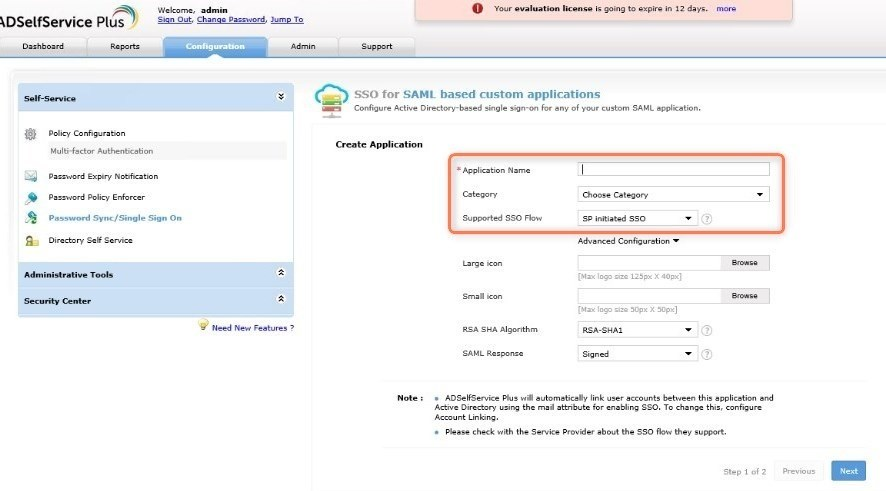Click the Policy Configuration gear icon
Screen dimensions: 886x491
(x=31, y=133)
